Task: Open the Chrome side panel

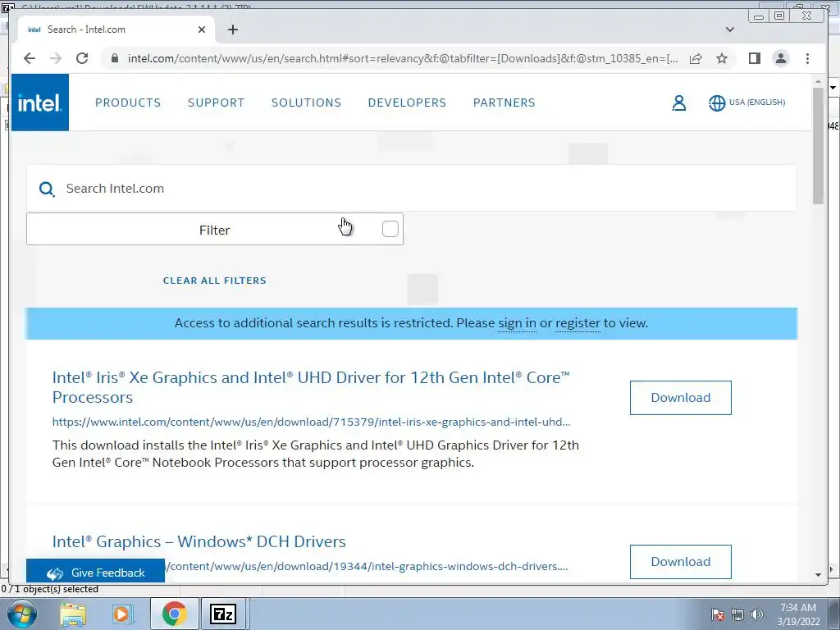Action: [x=755, y=58]
